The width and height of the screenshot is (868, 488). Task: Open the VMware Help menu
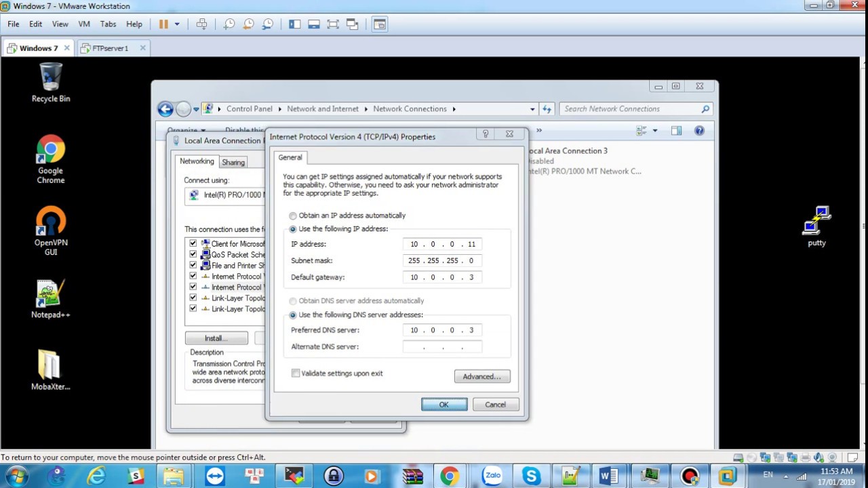click(134, 24)
